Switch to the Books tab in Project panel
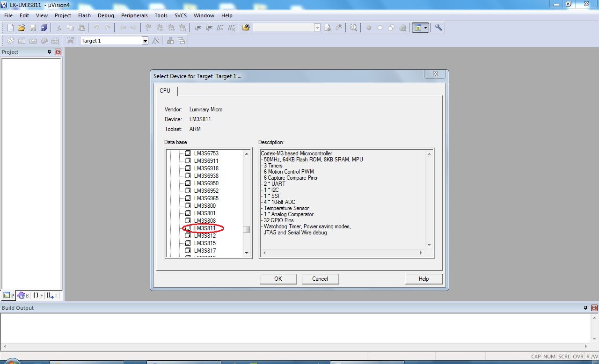 click(23, 296)
